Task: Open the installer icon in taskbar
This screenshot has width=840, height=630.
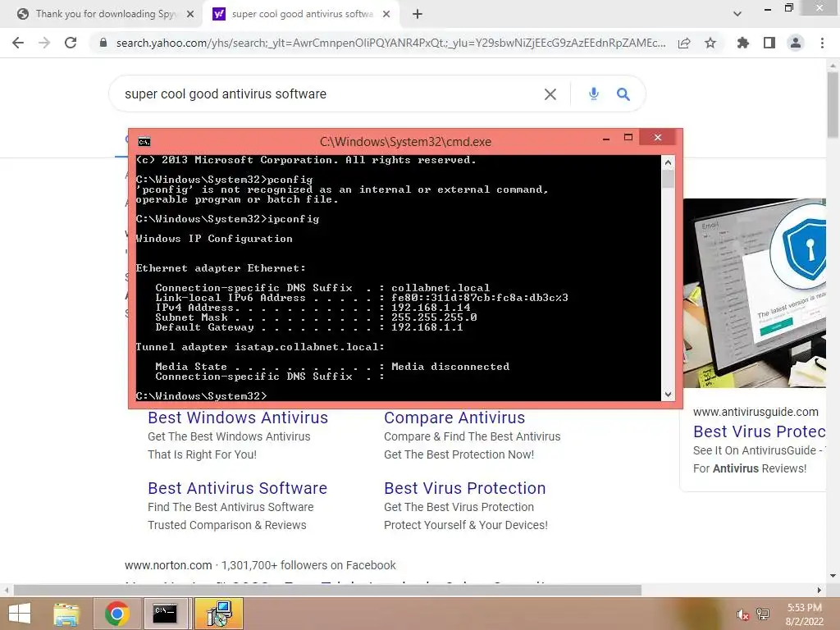Action: [218, 614]
